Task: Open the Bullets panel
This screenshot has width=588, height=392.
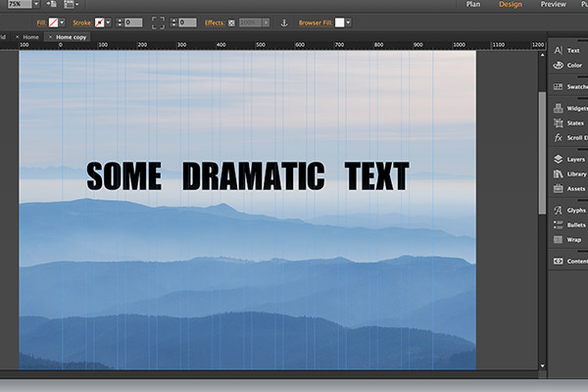Action: click(569, 225)
